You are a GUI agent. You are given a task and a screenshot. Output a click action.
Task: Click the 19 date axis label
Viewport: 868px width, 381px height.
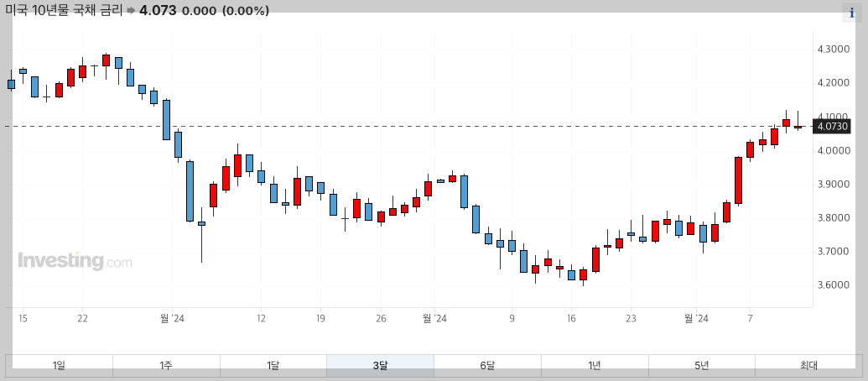click(320, 318)
